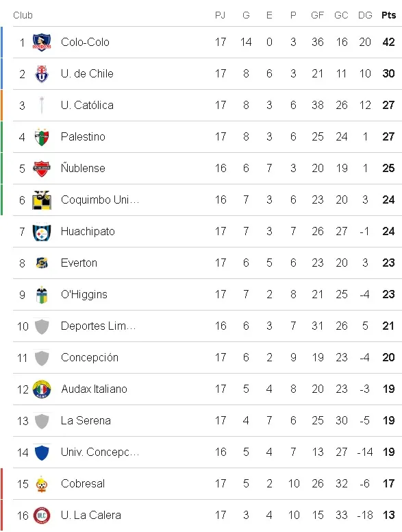Open the Coquimbo Unido pirate crest
The width and height of the screenshot is (402, 532).
pyautogui.click(x=42, y=199)
